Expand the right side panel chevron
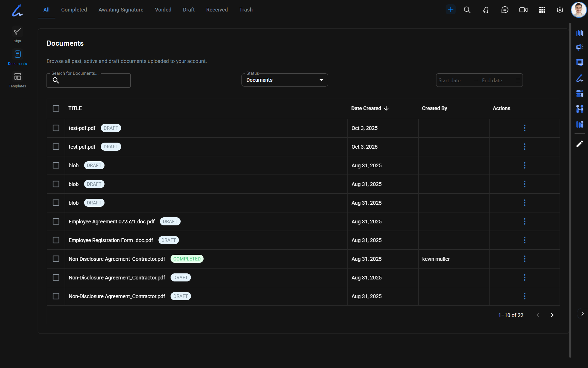Screen dimensions: 588x368 pyautogui.click(x=582, y=314)
